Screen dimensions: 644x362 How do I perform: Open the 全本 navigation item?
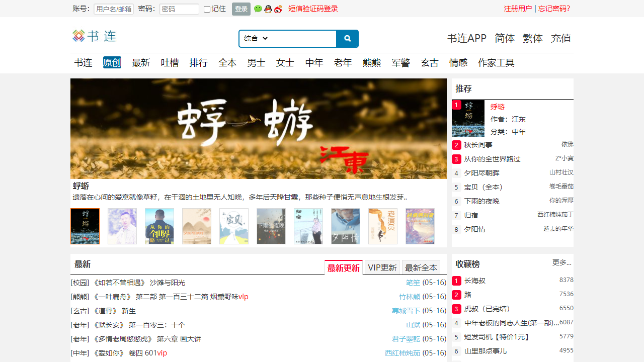tap(227, 63)
